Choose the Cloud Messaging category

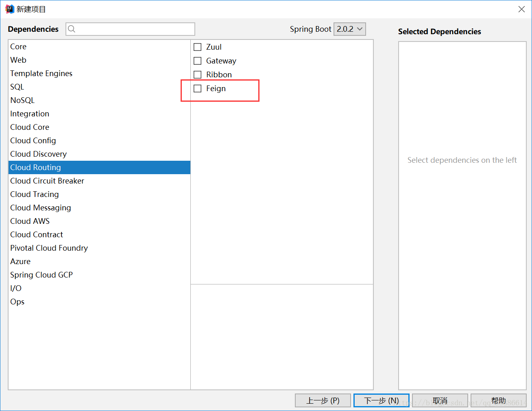pos(99,208)
